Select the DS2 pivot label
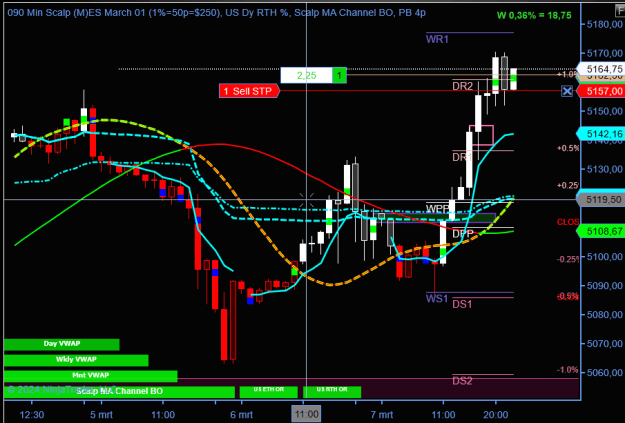The width and height of the screenshot is (625, 423). (462, 381)
